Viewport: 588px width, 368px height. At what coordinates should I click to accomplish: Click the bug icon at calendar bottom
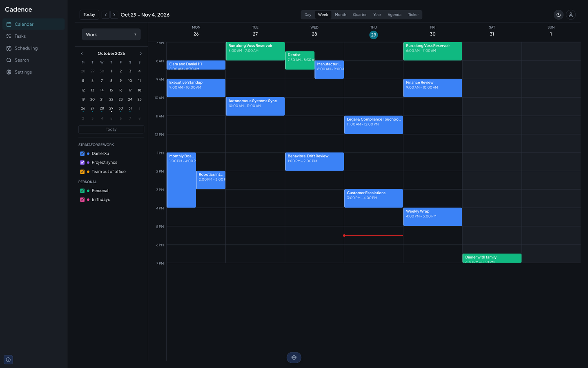294,358
